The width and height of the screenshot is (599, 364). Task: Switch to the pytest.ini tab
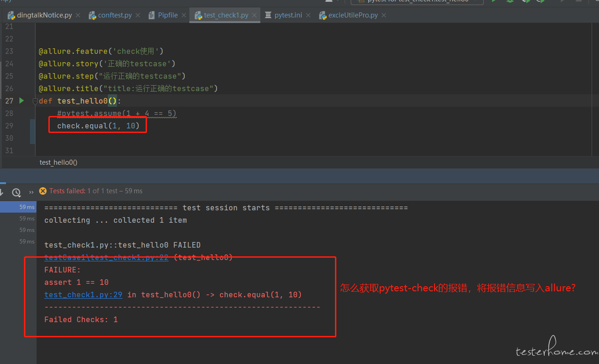[288, 15]
